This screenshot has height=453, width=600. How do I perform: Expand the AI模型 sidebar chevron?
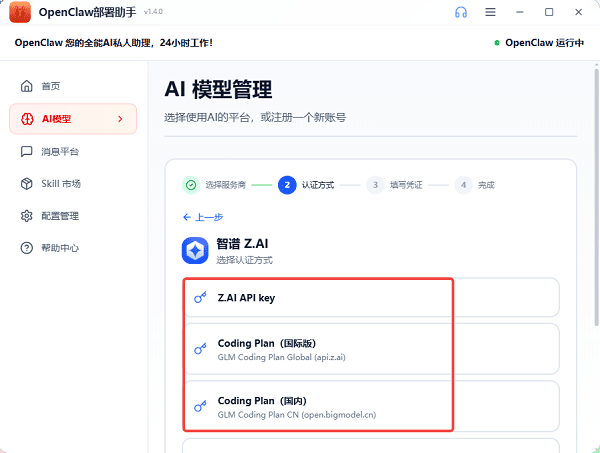(x=120, y=119)
